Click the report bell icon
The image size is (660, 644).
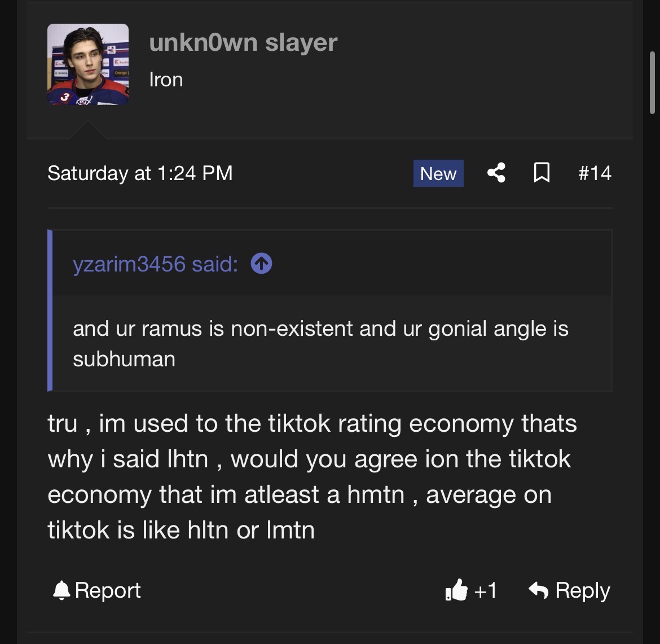pyautogui.click(x=61, y=590)
